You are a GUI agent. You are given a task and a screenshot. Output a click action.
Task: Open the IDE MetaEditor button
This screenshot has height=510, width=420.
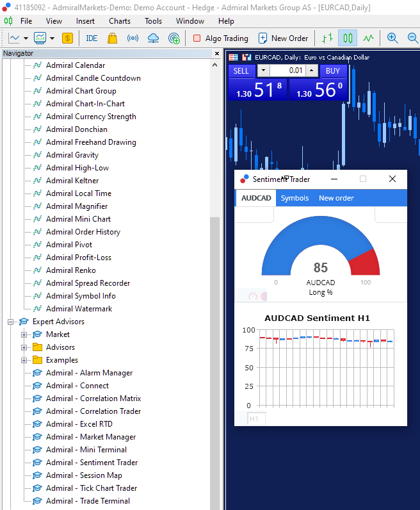click(x=92, y=38)
